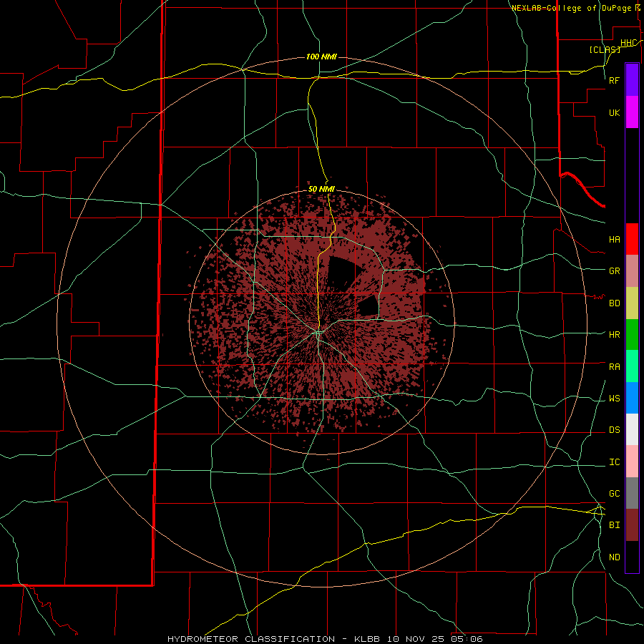Click the GR legend label
The image size is (644, 644).
pyautogui.click(x=615, y=271)
